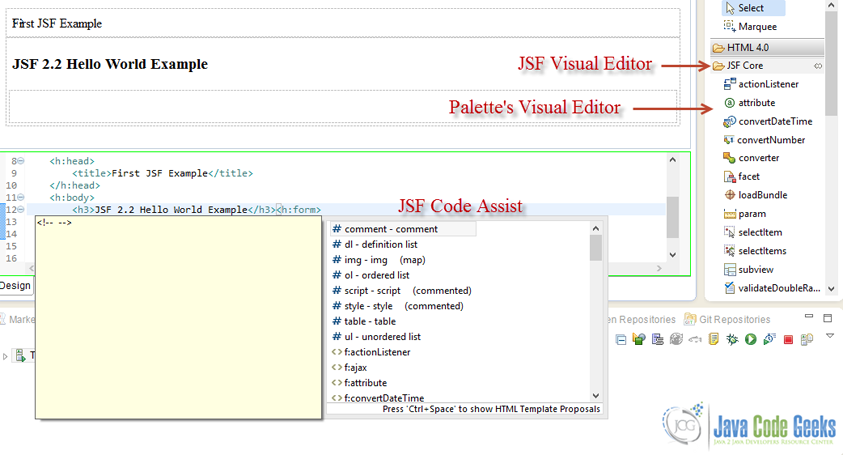Pick the convertDateTime palette item
The height and width of the screenshot is (455, 843).
coord(768,122)
